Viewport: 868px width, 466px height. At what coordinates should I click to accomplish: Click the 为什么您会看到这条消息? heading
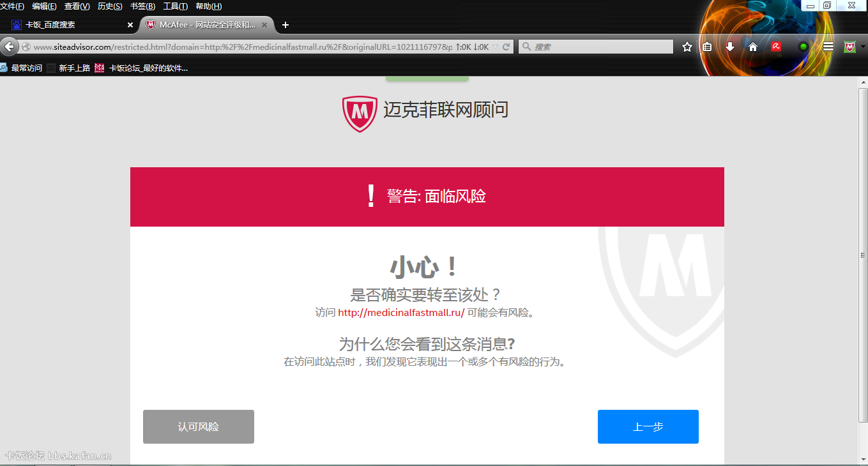[x=427, y=344]
